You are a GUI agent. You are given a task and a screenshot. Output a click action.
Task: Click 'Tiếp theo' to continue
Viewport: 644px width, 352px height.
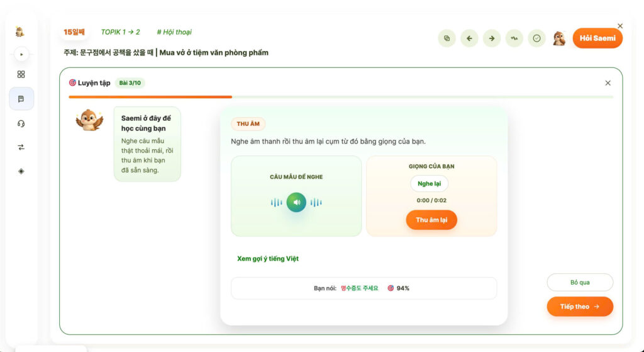pos(580,307)
